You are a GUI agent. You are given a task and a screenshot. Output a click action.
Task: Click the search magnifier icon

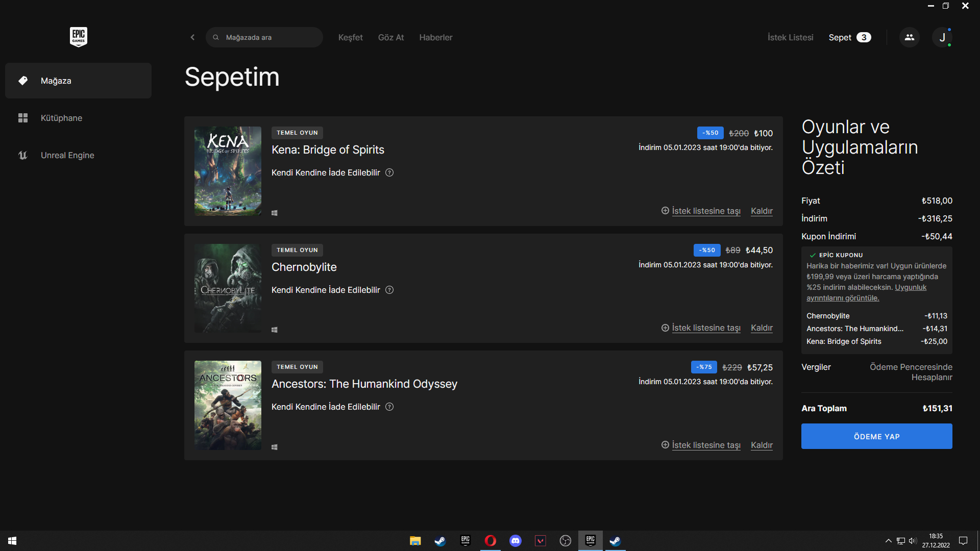click(216, 37)
